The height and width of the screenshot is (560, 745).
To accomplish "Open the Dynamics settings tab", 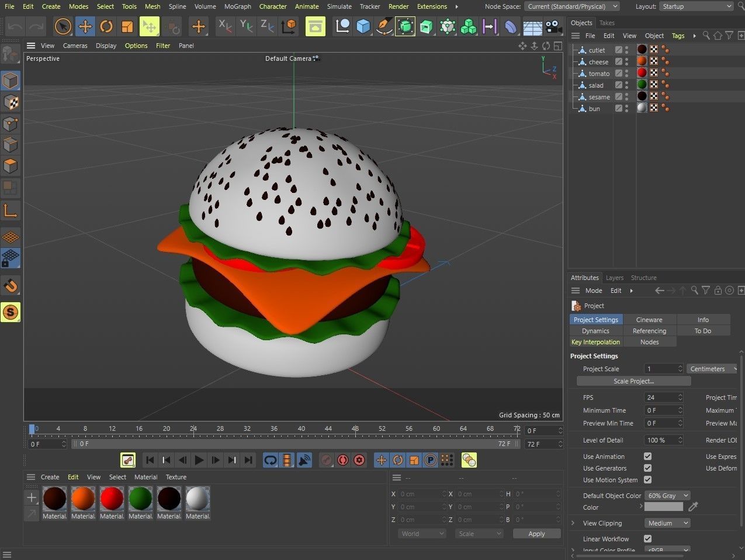I will coord(595,331).
